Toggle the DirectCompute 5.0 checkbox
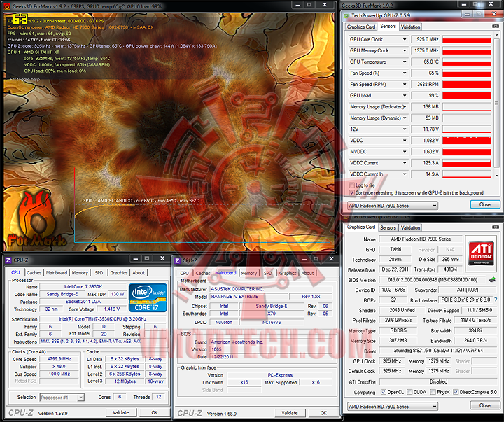This screenshot has height=422, width=504. tap(456, 392)
